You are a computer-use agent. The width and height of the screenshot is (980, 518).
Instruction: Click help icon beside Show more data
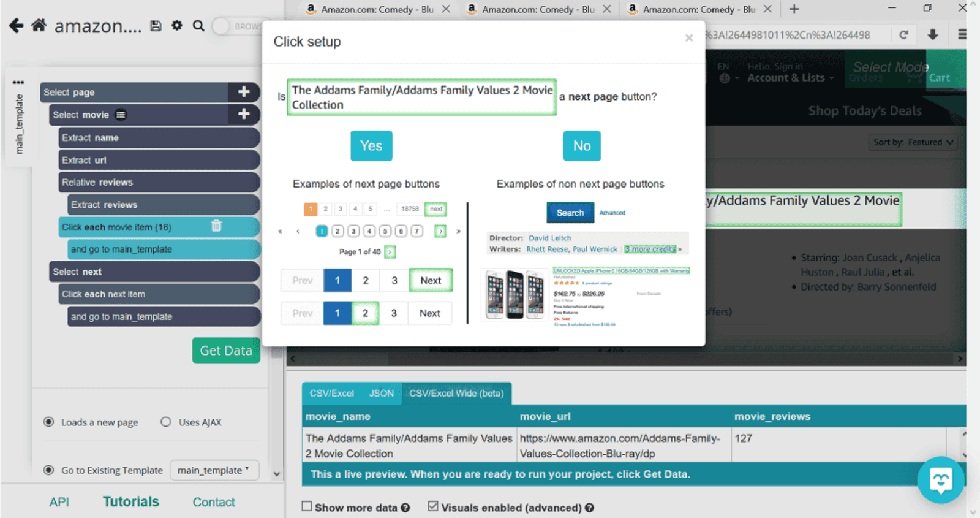pyautogui.click(x=405, y=508)
